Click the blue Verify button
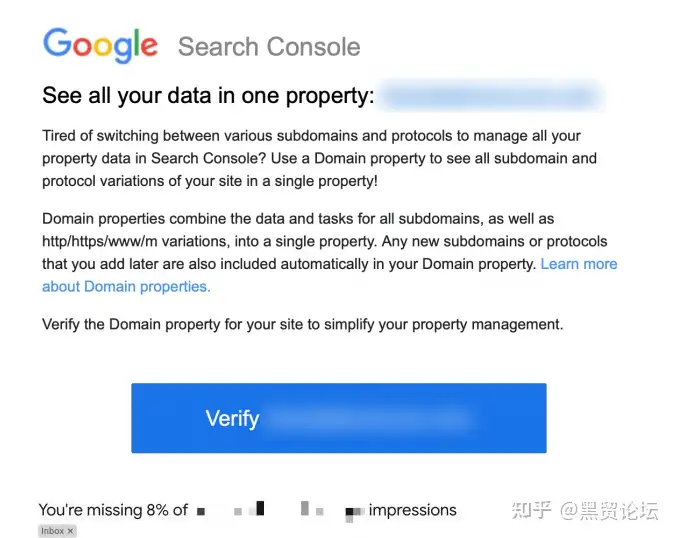 (339, 418)
